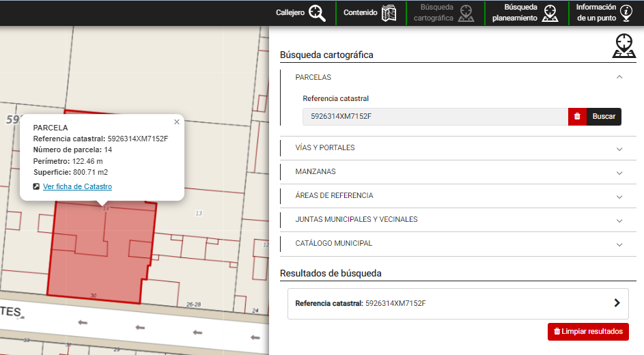Click the Referencia catastral input field
Image resolution: width=644 pixels, height=355 pixels.
434,117
